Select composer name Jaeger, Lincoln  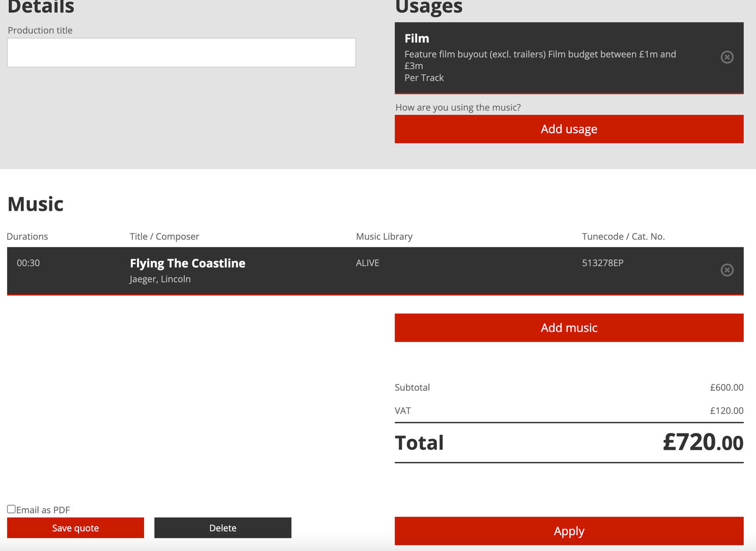pos(160,279)
